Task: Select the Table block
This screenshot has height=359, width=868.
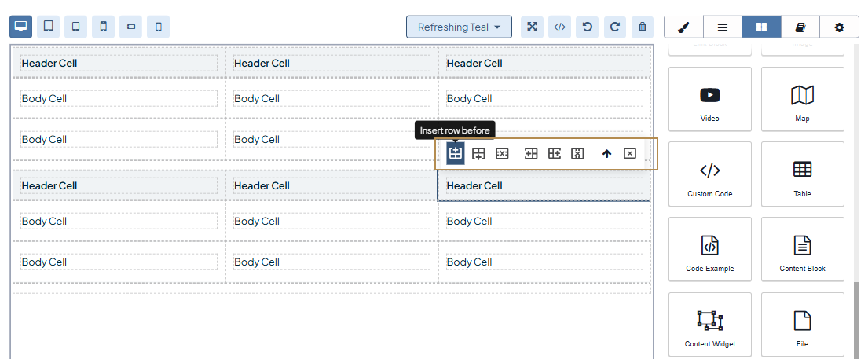Action: pyautogui.click(x=802, y=175)
